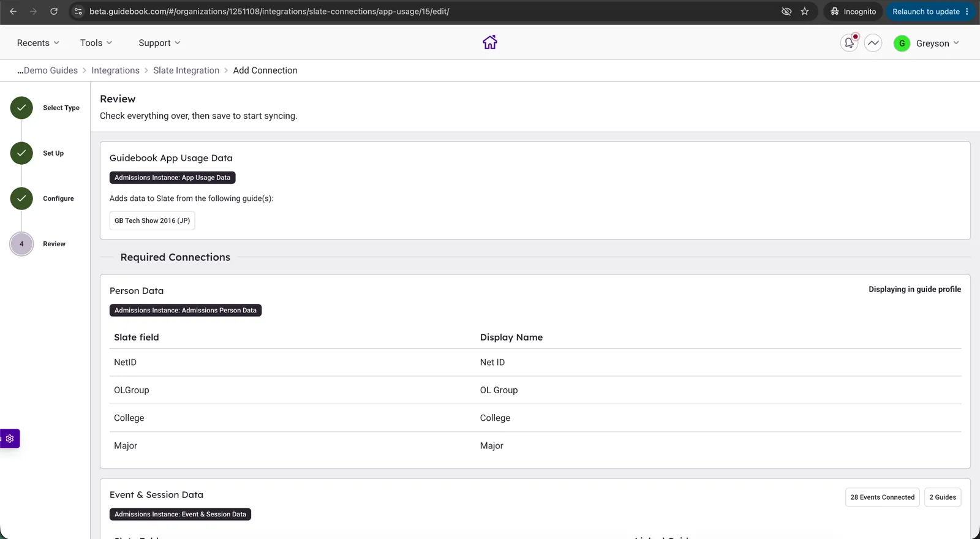
Task: Open Integrations breadcrumb
Action: pyautogui.click(x=115, y=70)
